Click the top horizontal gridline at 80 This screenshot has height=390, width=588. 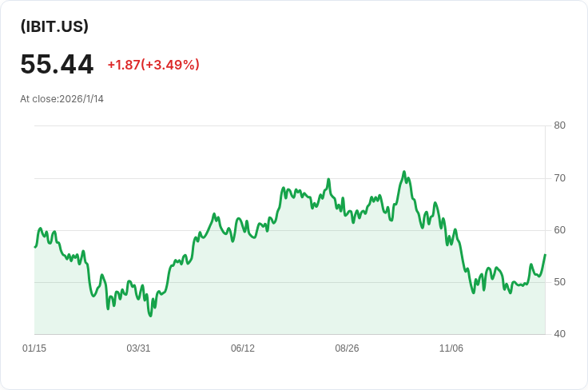pyautogui.click(x=288, y=125)
